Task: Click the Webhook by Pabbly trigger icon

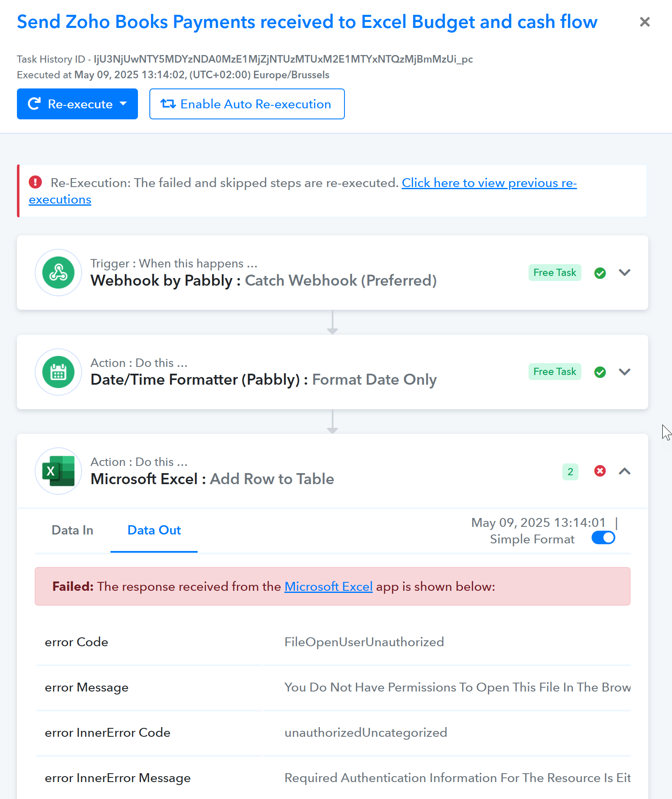Action: pos(58,273)
